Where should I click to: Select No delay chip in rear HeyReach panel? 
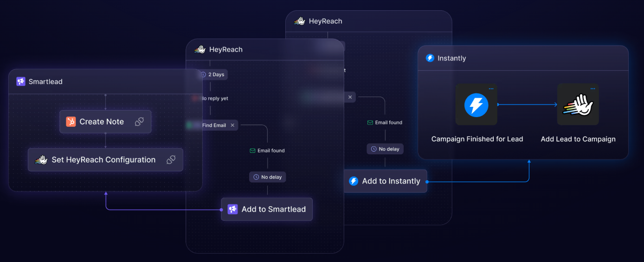point(386,149)
